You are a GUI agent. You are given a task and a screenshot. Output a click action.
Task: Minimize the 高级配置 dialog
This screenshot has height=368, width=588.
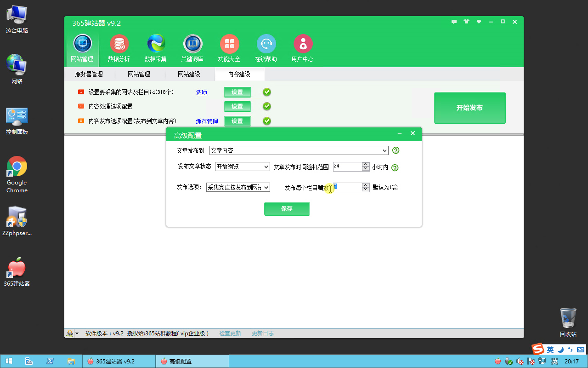tap(400, 133)
